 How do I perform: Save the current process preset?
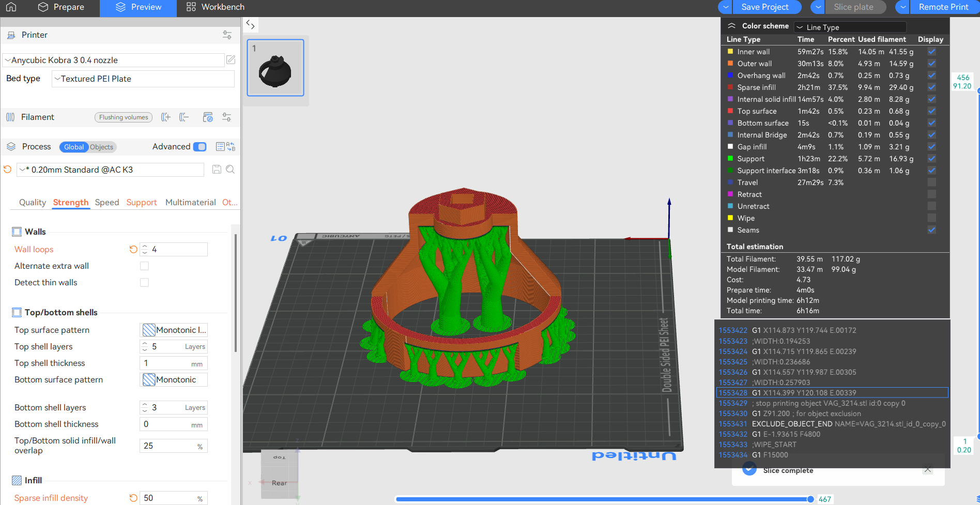217,170
